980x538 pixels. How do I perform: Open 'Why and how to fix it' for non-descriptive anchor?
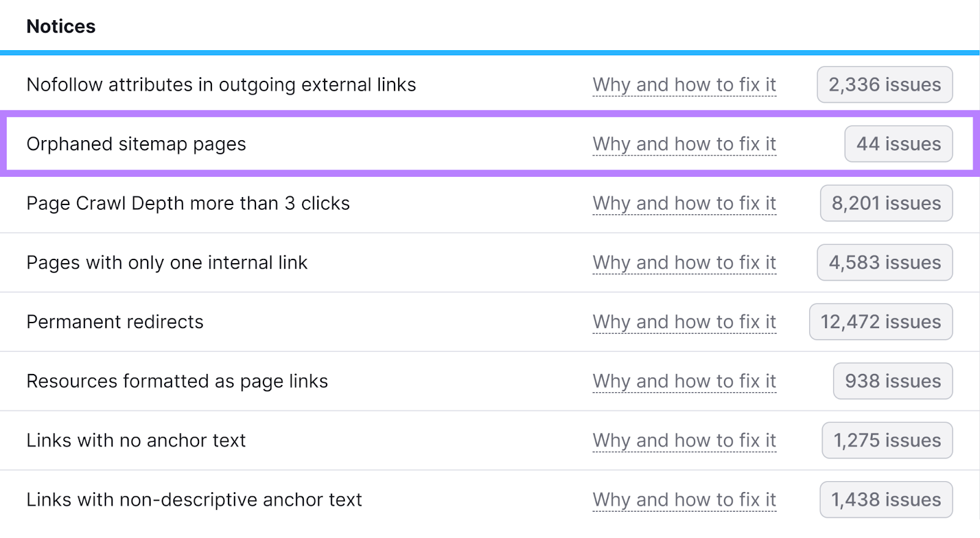click(x=684, y=500)
